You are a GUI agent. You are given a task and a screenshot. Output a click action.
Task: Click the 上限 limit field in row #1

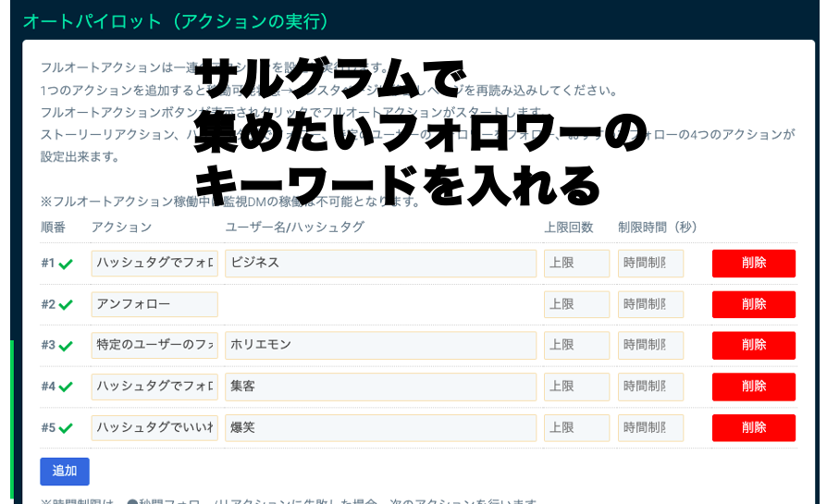pos(576,263)
